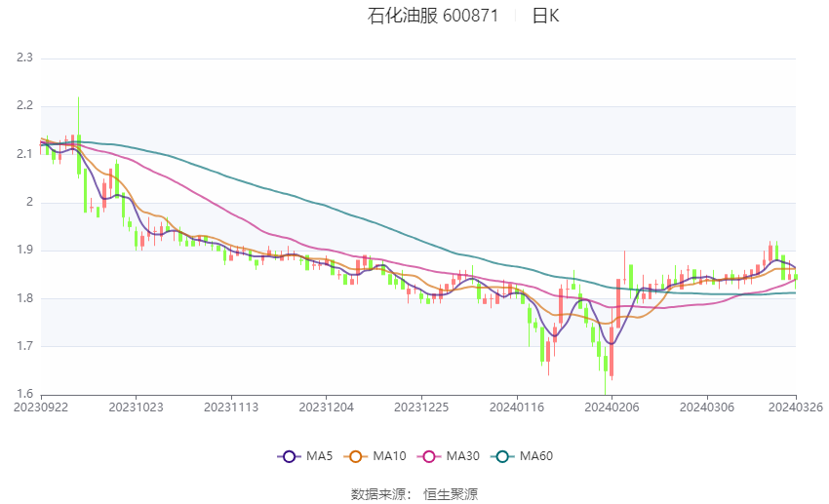Click y-axis value 2.3
The image size is (829, 504).
tap(24, 58)
